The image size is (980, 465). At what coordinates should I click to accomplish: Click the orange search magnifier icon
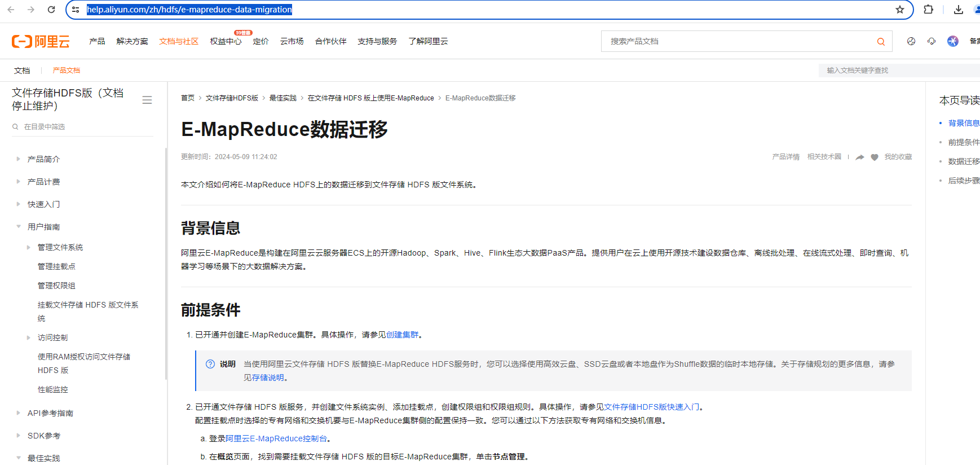(x=881, y=41)
